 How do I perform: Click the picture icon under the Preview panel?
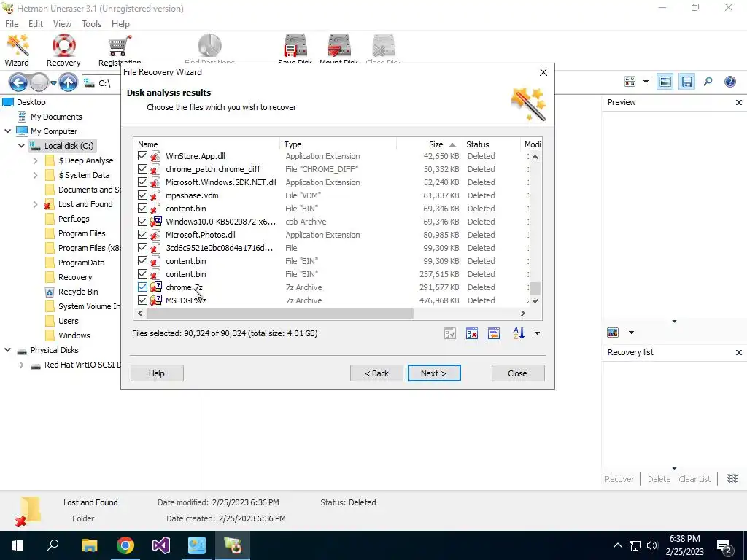click(x=613, y=332)
